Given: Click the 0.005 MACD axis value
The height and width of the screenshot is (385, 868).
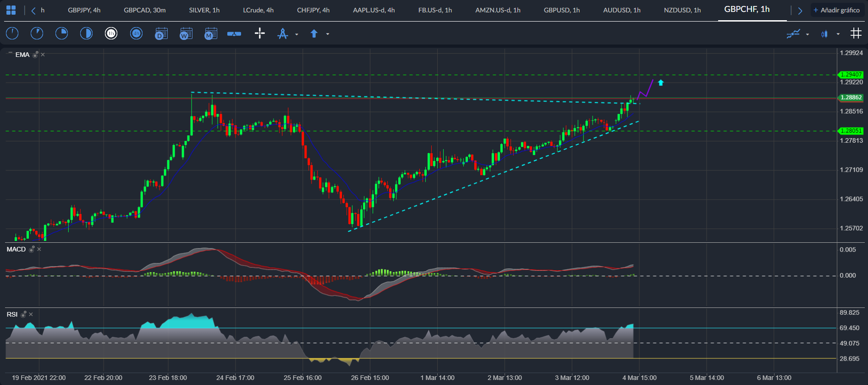Looking at the screenshot, I should click(x=848, y=250).
